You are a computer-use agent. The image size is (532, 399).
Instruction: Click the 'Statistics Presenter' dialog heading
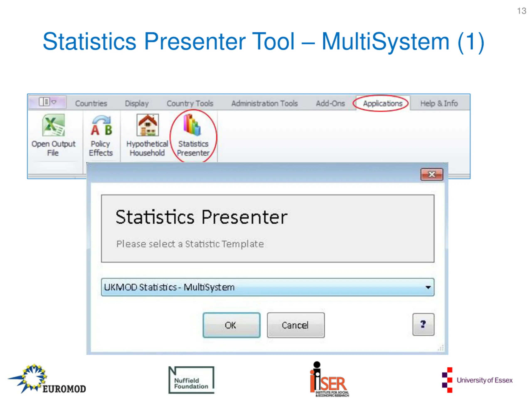pyautogui.click(x=202, y=217)
